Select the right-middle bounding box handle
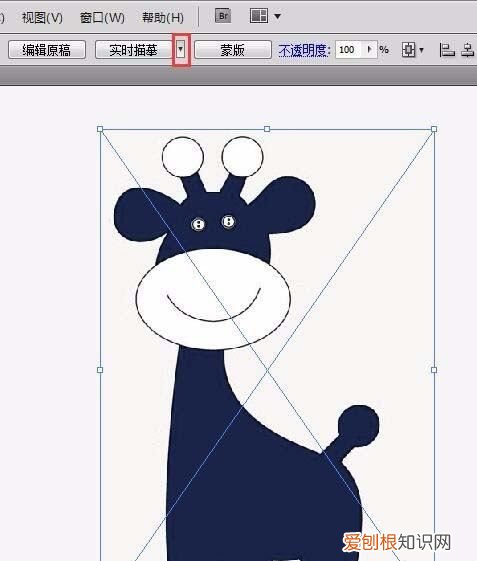Screen dimensions: 477x561 click(434, 370)
